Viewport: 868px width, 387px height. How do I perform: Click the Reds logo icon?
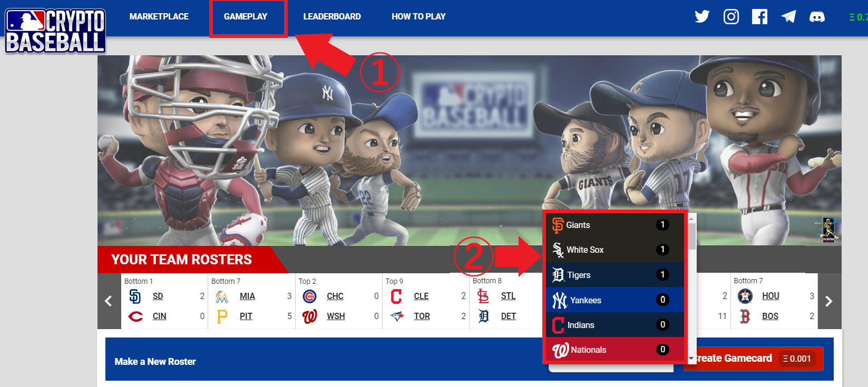tap(135, 316)
